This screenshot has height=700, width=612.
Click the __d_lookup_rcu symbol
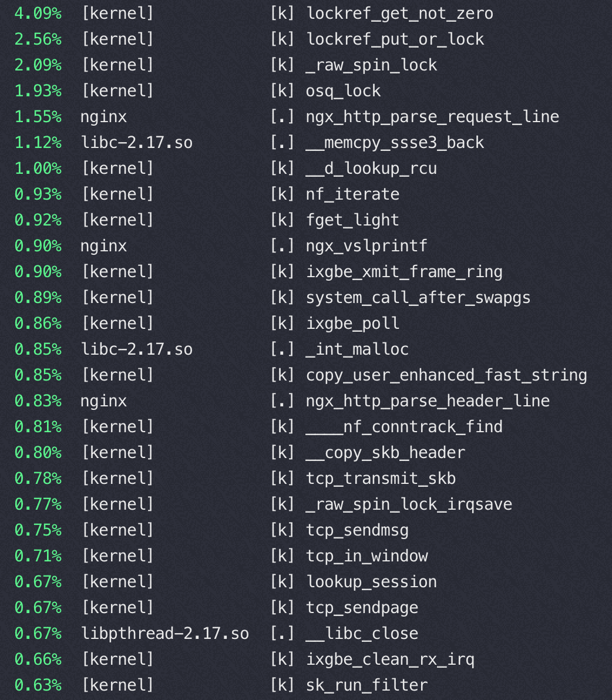pos(371,169)
